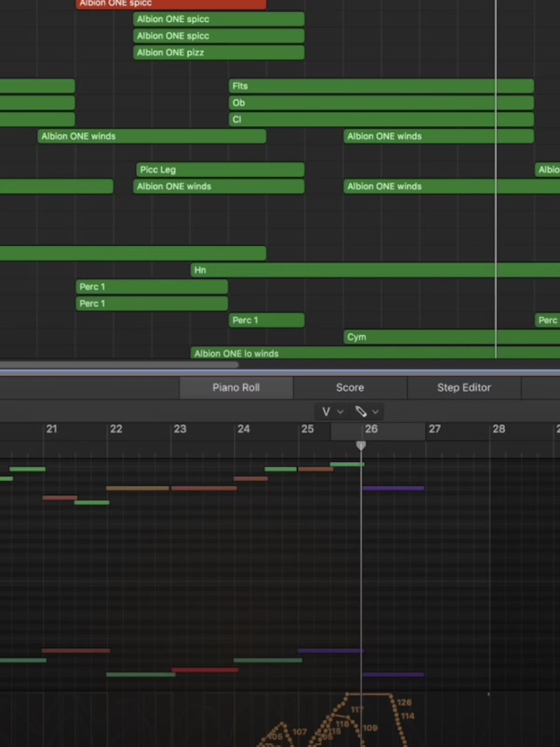Click the piano roll playhead handle

click(361, 446)
